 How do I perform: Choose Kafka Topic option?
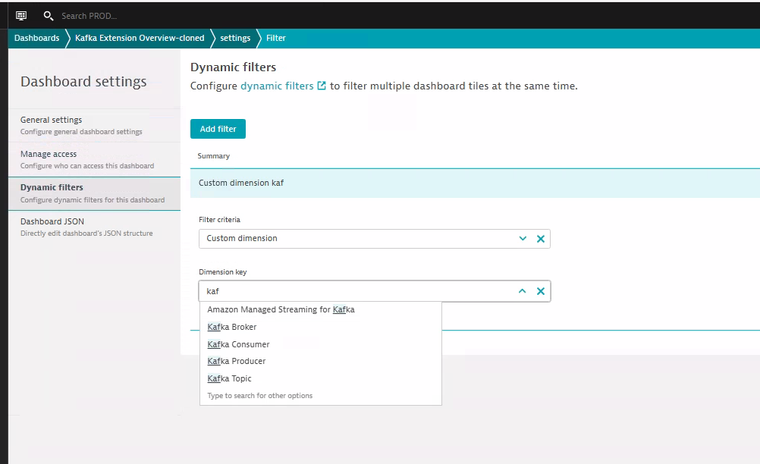[320, 379]
